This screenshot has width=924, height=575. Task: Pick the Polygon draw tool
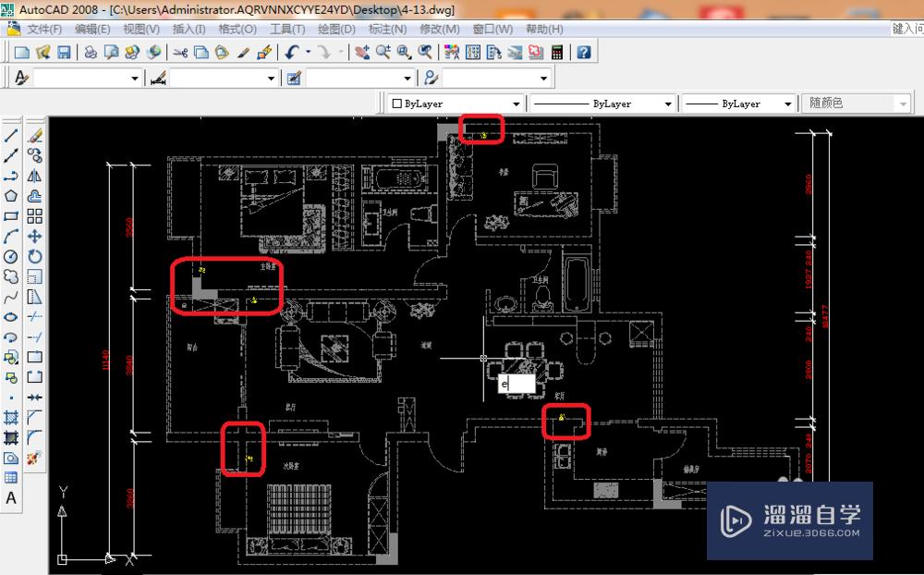tap(11, 196)
